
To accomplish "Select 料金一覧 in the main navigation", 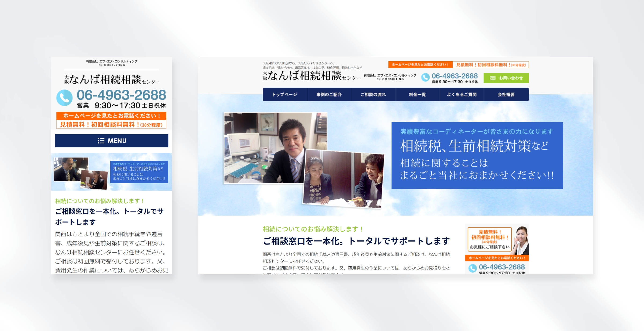I will point(419,95).
